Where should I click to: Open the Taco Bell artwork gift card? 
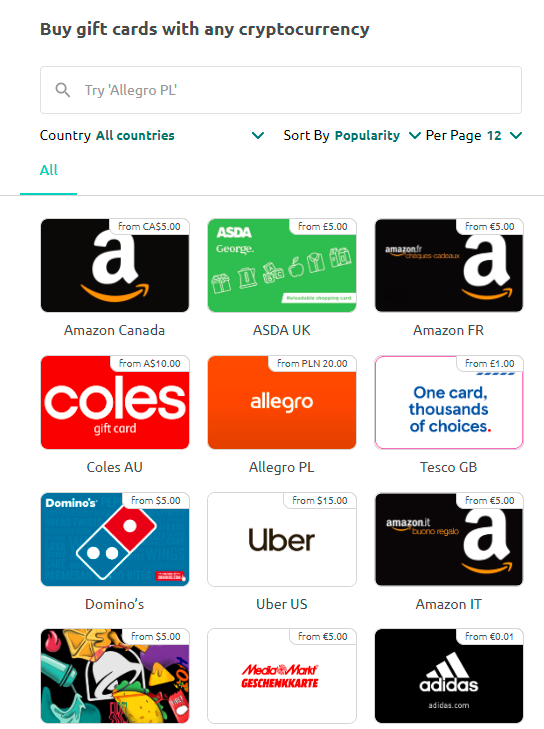pos(115,676)
